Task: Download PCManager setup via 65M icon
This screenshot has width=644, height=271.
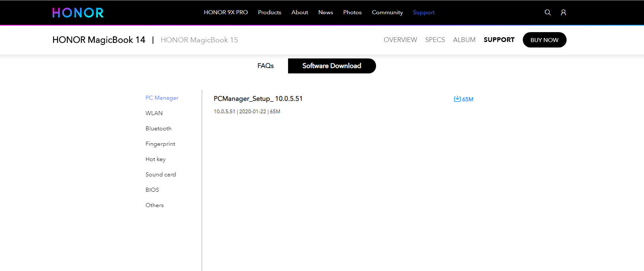Action: click(463, 99)
